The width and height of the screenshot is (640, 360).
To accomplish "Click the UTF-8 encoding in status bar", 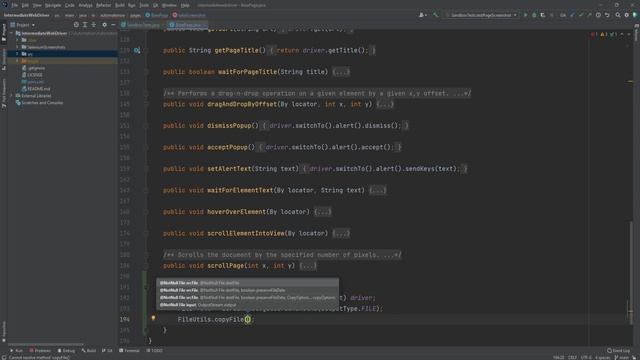I will pyautogui.click(x=586, y=358).
